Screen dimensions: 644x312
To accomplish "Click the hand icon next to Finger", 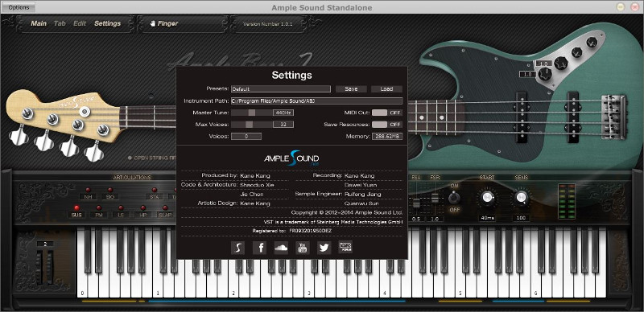I will click(153, 23).
